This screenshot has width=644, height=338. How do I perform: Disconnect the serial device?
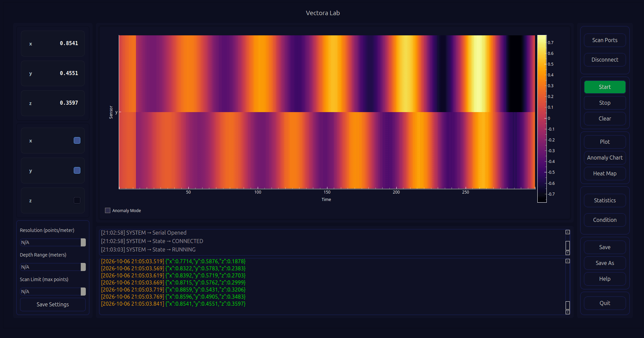click(605, 60)
